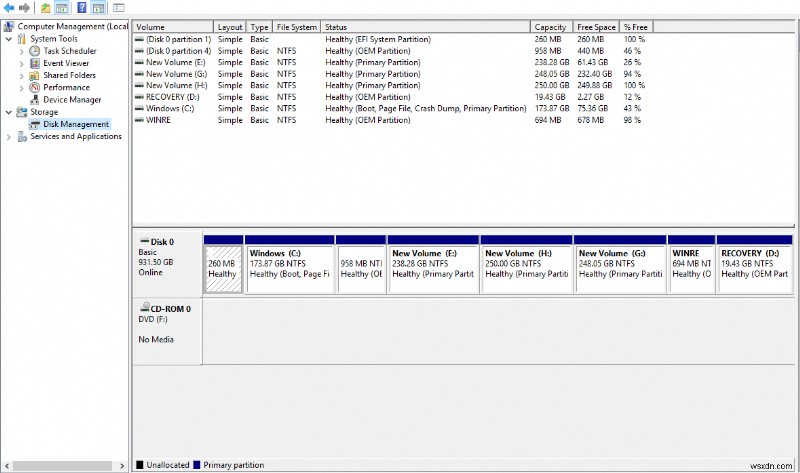This screenshot has height=473, width=800.
Task: Click the Back arrow toolbar icon
Action: pyautogui.click(x=9, y=8)
